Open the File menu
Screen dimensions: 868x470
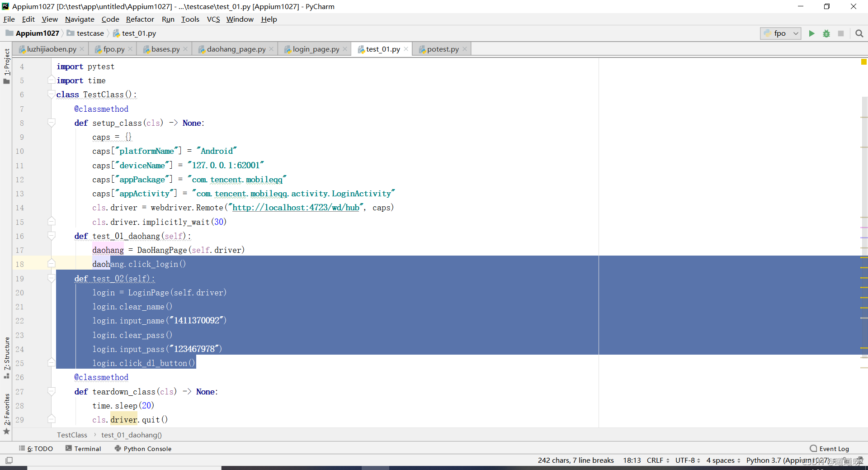(9, 19)
